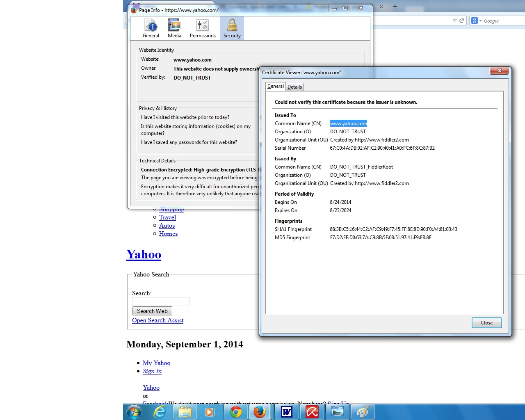Select the certificate Serial Number value
Screen dimensions: 525x420
point(382,148)
